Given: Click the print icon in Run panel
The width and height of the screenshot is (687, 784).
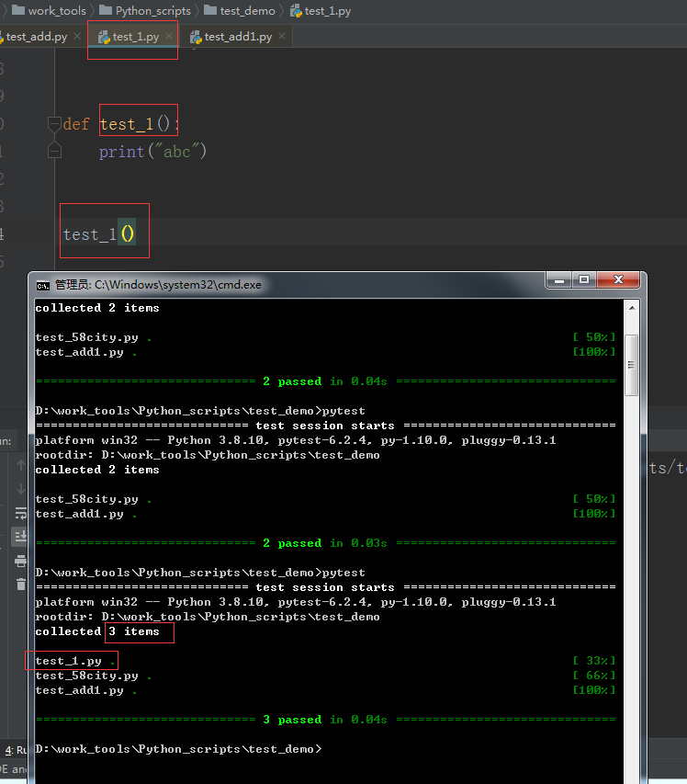Looking at the screenshot, I should [20, 561].
